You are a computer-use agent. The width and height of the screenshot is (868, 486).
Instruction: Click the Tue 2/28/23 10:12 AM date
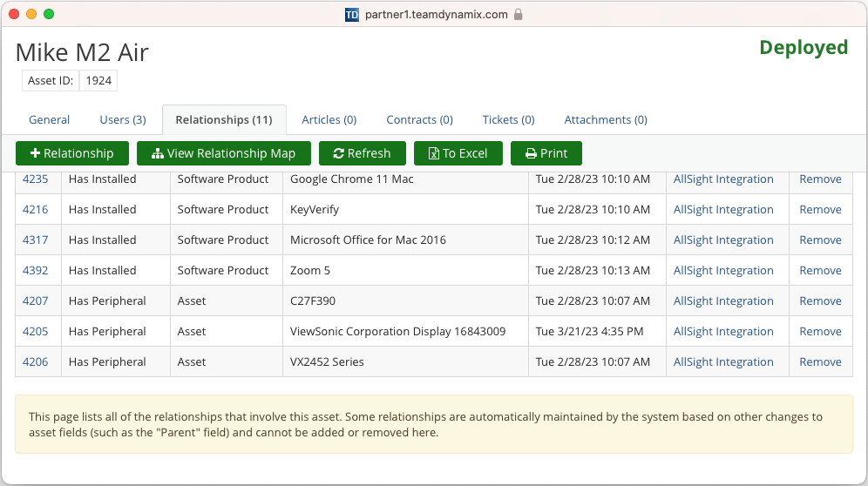[593, 240]
